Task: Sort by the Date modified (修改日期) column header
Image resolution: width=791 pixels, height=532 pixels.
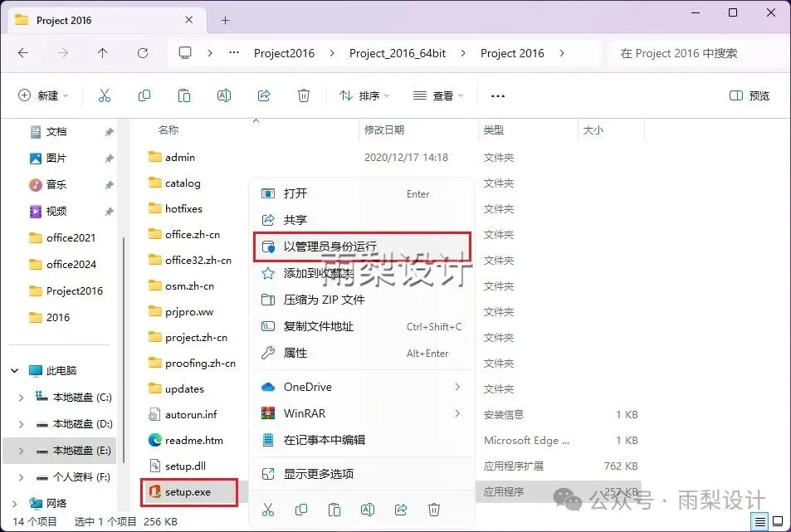Action: (384, 129)
